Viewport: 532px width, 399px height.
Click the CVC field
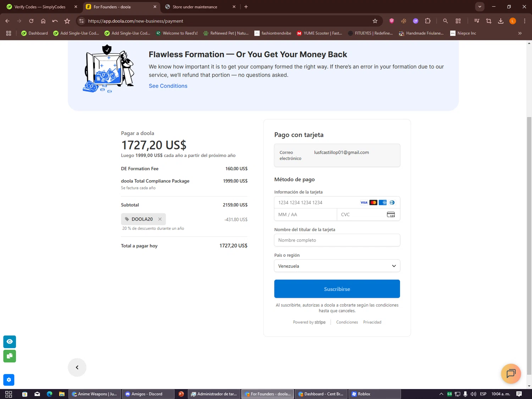(x=368, y=215)
